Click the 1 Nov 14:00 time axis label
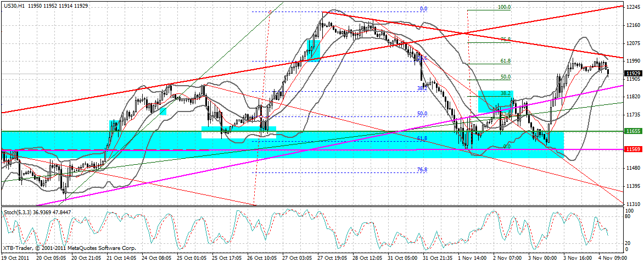This screenshot has height=262, width=644. coord(472,257)
